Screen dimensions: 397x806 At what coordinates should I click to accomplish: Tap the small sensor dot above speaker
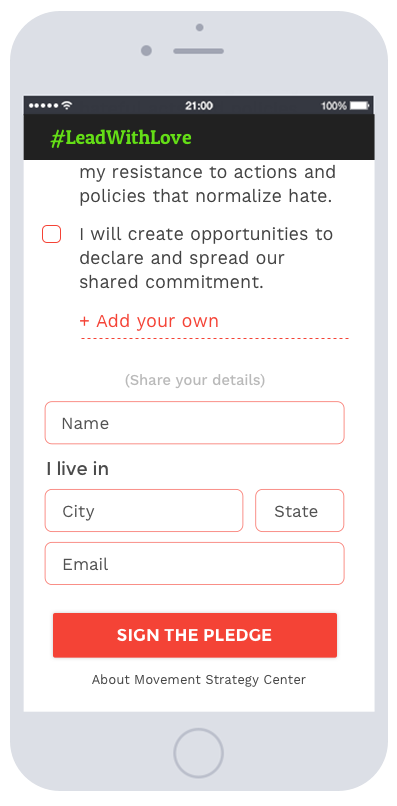point(200,27)
